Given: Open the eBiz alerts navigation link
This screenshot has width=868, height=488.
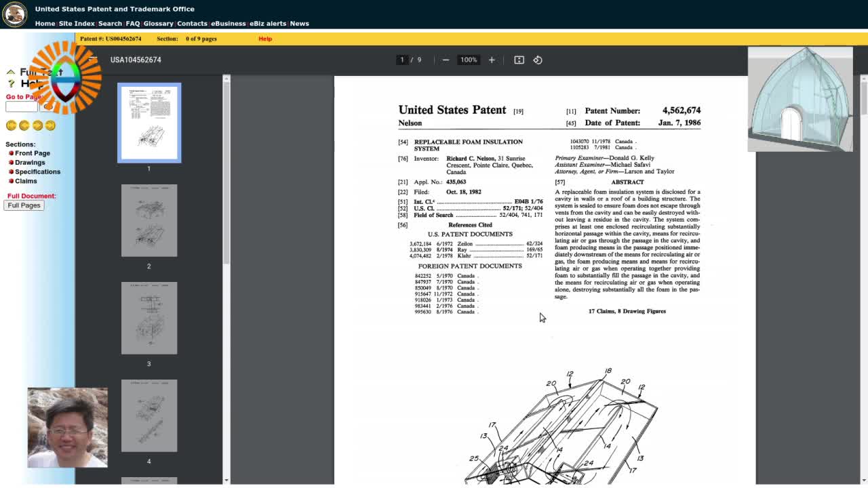Looking at the screenshot, I should [x=268, y=24].
